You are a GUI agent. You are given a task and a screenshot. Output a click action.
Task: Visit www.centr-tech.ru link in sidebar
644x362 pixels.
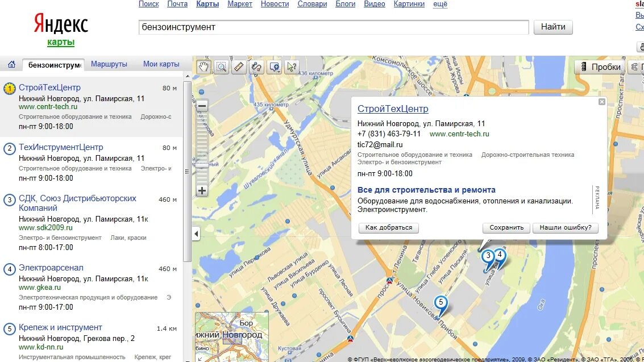[48, 107]
